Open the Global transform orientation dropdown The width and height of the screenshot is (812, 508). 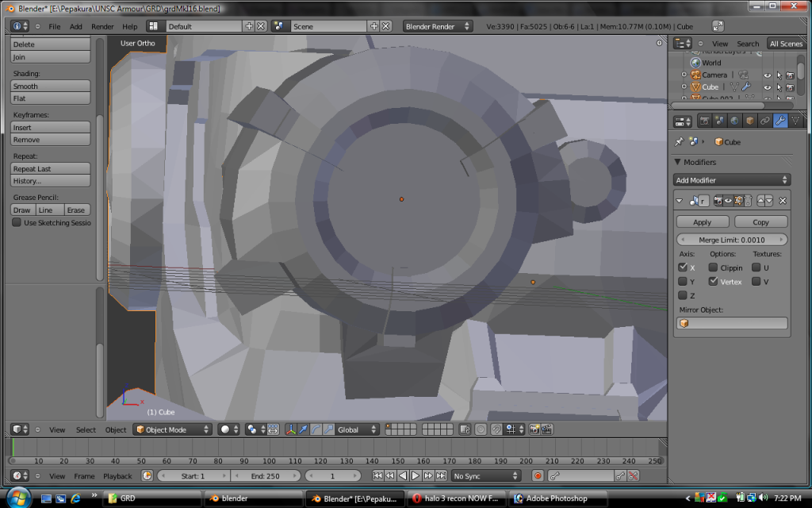point(357,429)
